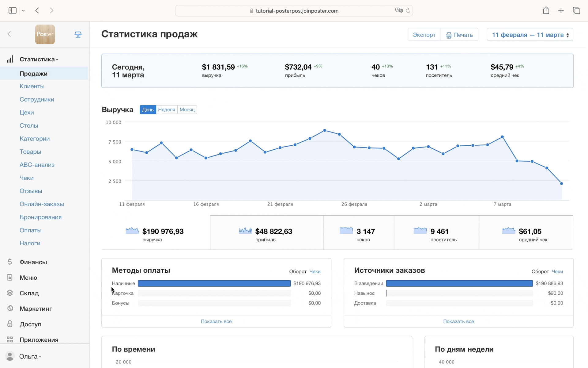Image resolution: width=588 pixels, height=368 pixels.
Task: Open the Доступ lock icon section
Action: click(x=10, y=324)
